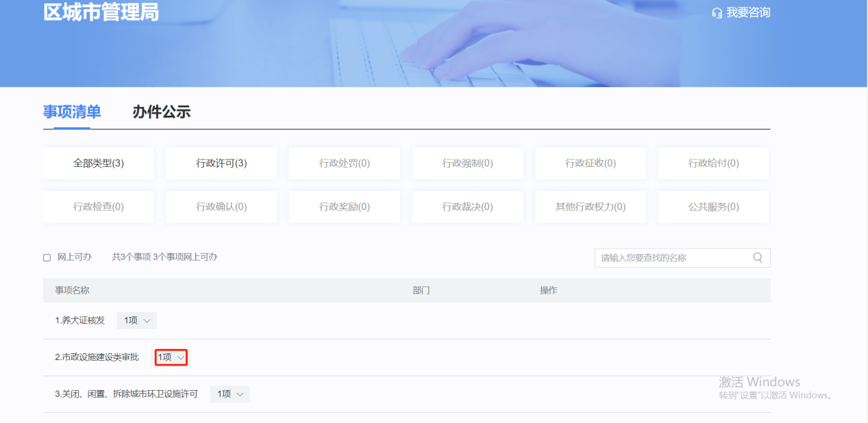Select the 行政许可(3) category
Image resolution: width=868 pixels, height=423 pixels.
(221, 163)
